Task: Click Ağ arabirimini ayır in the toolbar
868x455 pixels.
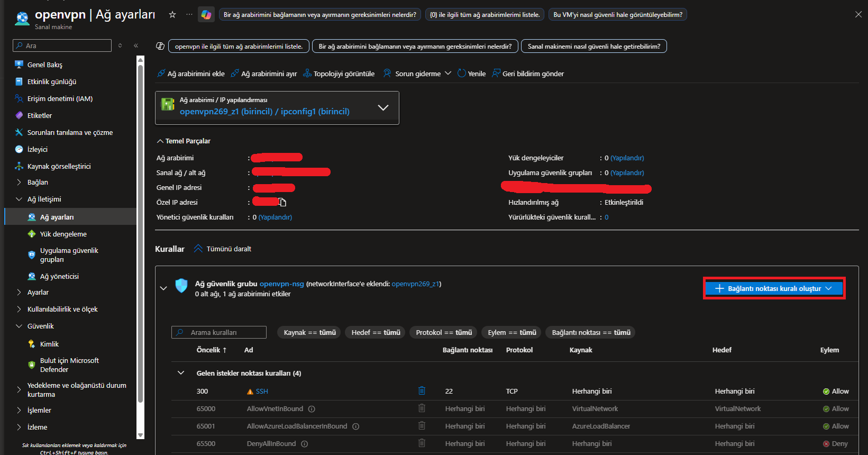Action: 263,74
